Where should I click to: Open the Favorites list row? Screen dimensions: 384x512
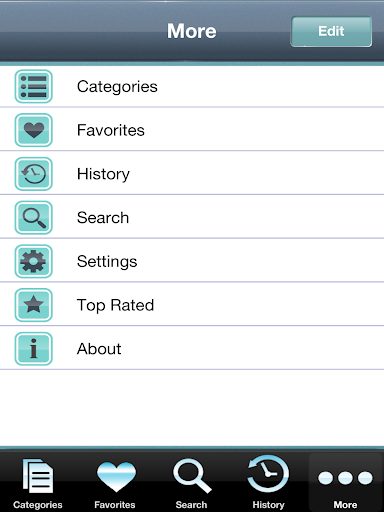coord(192,130)
